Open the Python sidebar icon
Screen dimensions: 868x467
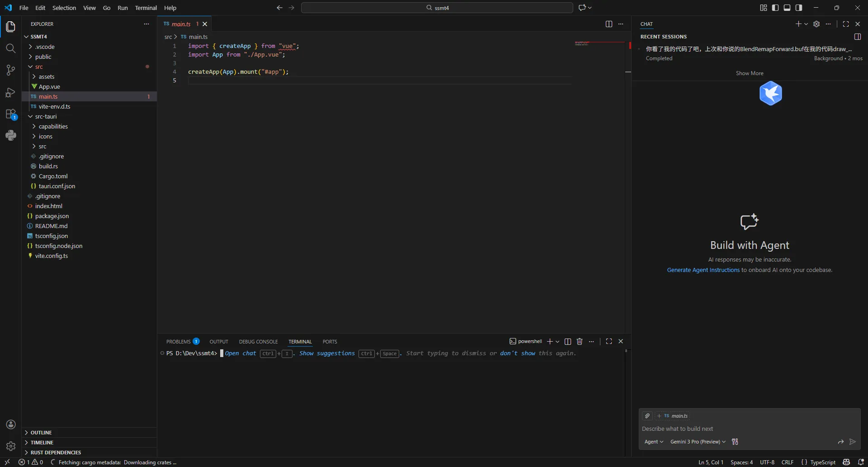(x=10, y=135)
